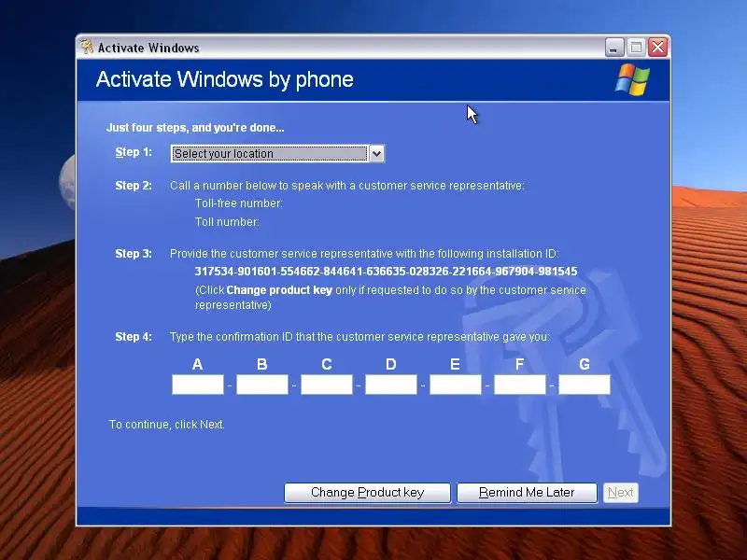Viewport: 747px width, 560px height.
Task: Click the 'To continue, click Next.' text
Action: pyautogui.click(x=167, y=425)
